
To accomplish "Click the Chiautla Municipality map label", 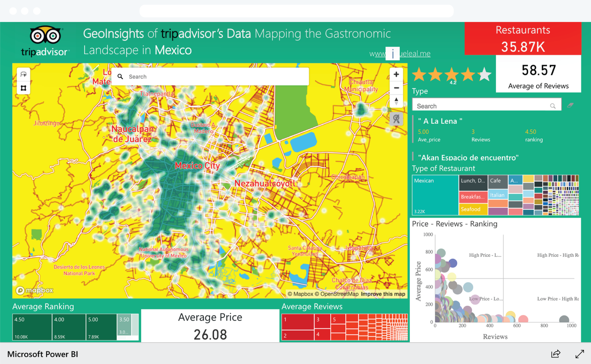I will [x=361, y=86].
